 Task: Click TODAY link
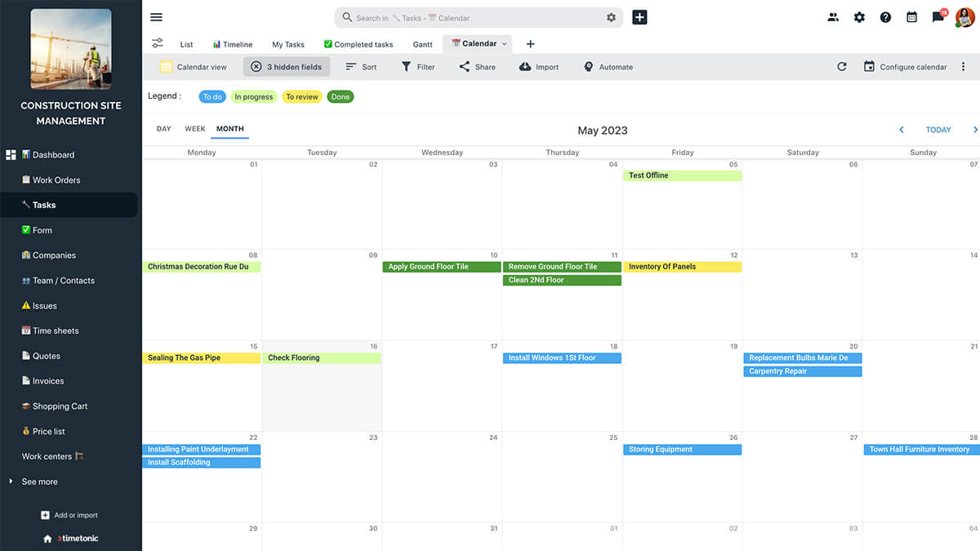coord(938,130)
